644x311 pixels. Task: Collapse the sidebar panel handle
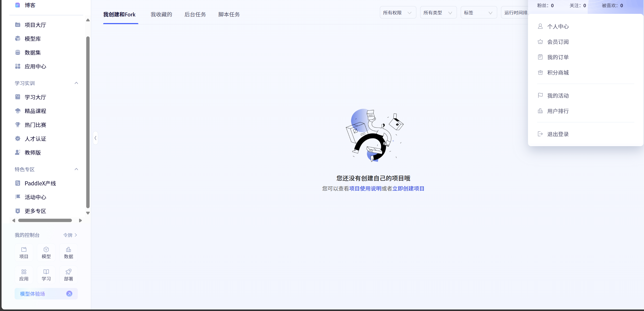tap(95, 138)
